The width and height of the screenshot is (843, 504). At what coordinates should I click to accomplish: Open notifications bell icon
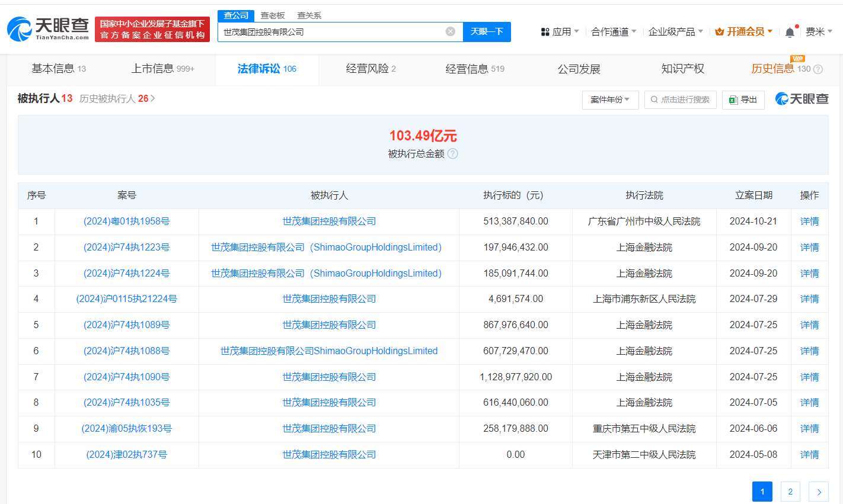click(790, 32)
